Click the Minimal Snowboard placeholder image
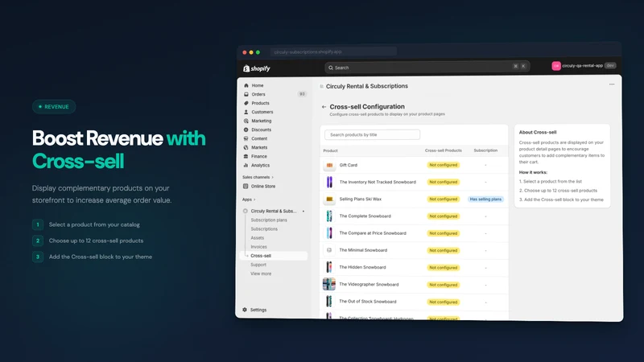This screenshot has width=644, height=362. 329,250
